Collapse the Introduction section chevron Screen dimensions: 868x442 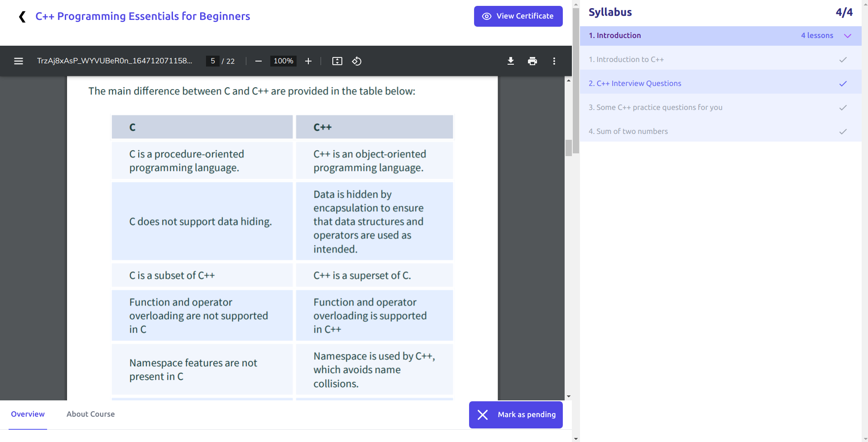848,36
